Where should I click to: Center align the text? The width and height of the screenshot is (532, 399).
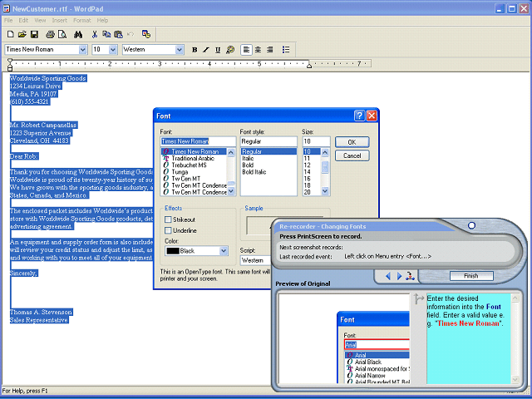(x=258, y=50)
